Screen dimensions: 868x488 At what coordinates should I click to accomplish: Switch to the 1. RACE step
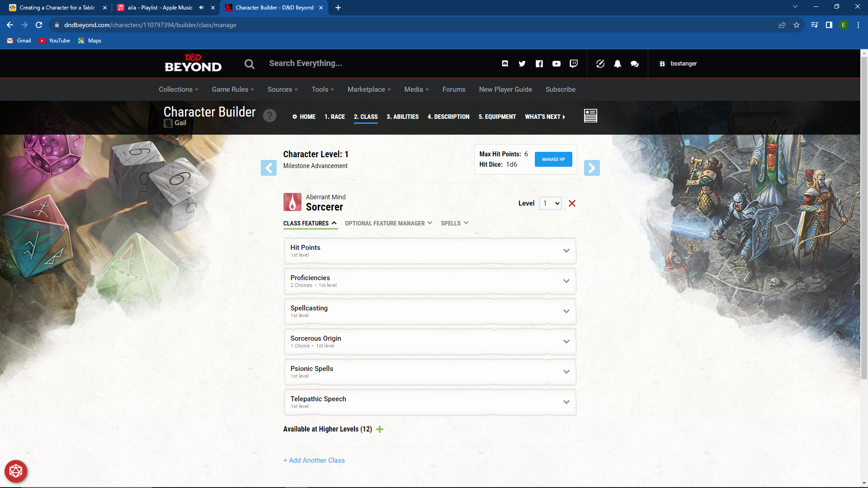335,117
